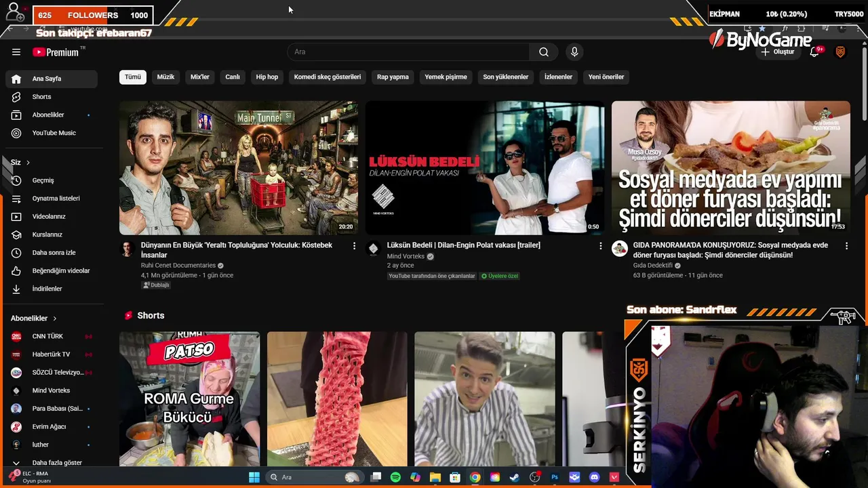Open Daha sonra izle list
This screenshot has height=488, width=868.
(x=52, y=253)
